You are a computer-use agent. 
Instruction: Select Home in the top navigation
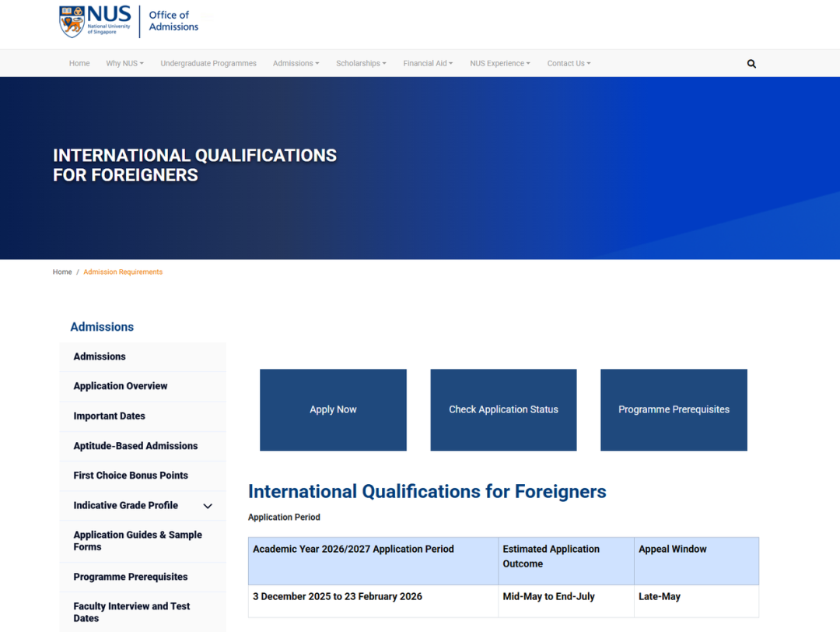coord(79,64)
